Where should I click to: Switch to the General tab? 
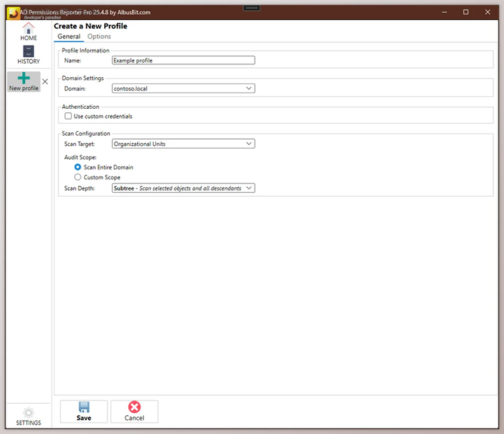click(69, 36)
